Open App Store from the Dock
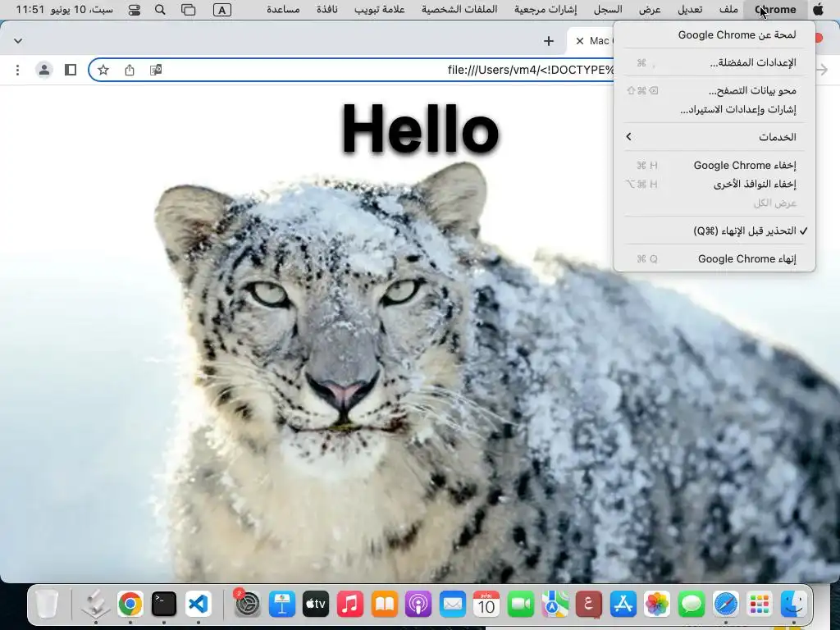 (x=623, y=605)
